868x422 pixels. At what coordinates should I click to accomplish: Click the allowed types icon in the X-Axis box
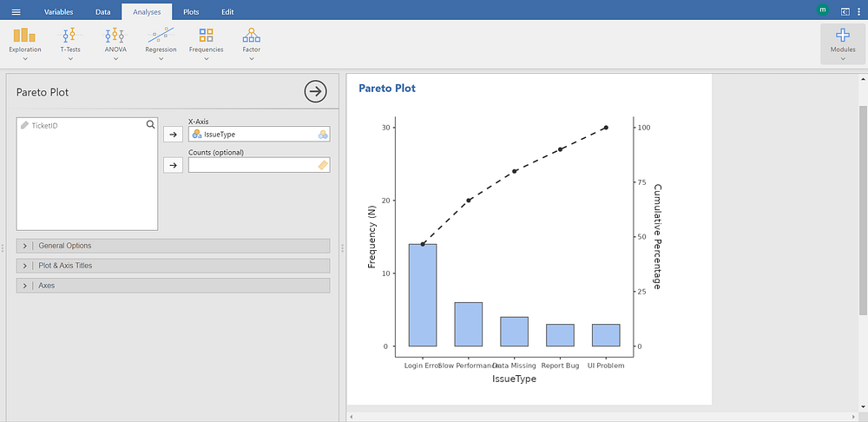323,135
